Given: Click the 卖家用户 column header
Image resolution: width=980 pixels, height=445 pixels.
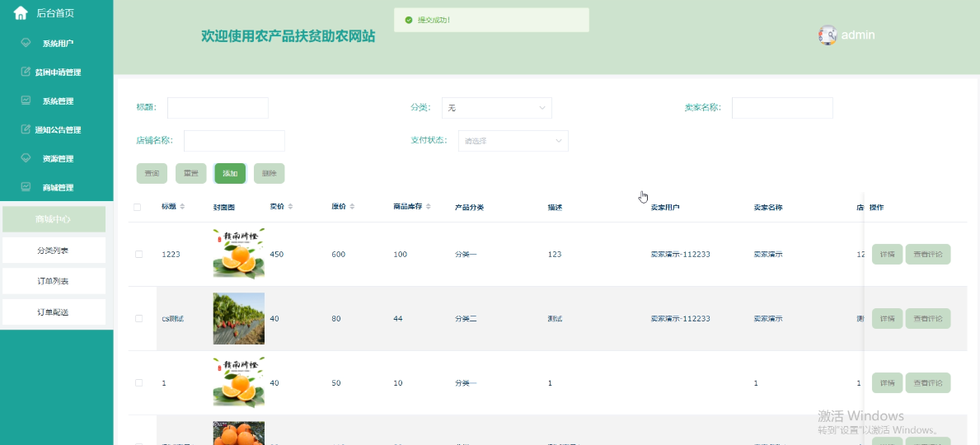Looking at the screenshot, I should 665,208.
